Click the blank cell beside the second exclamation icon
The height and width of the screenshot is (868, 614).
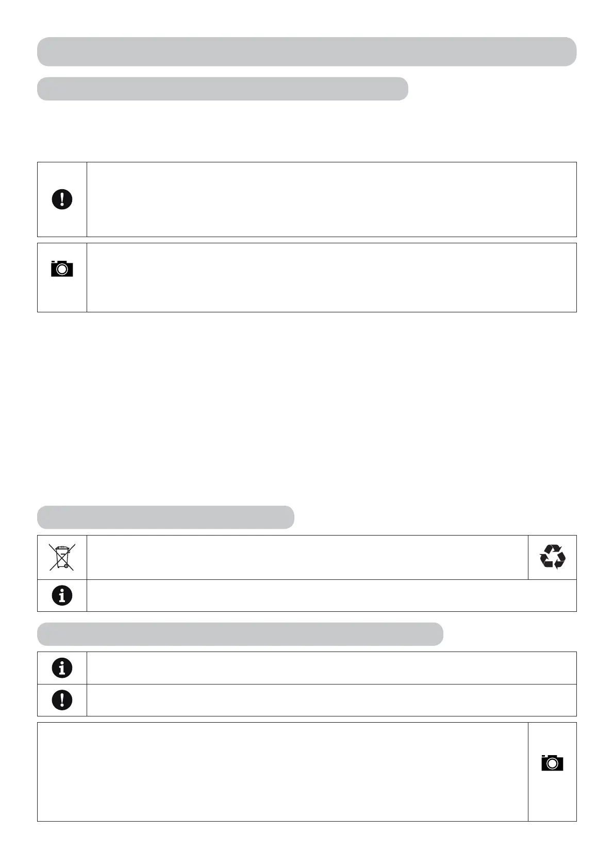(331, 700)
